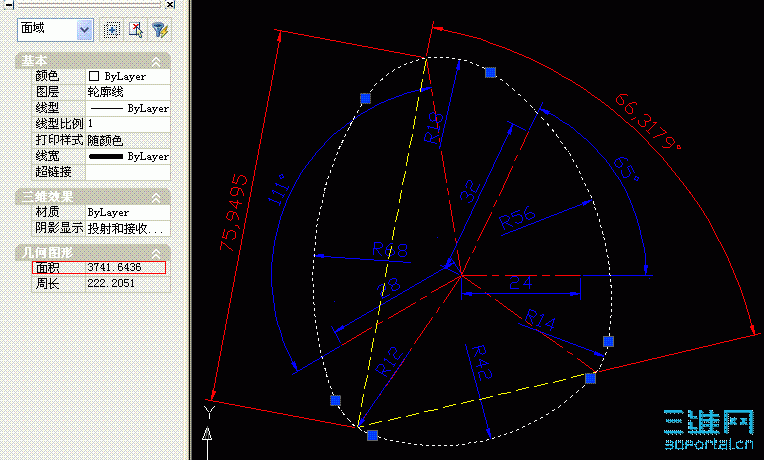The width and height of the screenshot is (764, 460).
Task: Close the properties palette
Action: pyautogui.click(x=170, y=4)
